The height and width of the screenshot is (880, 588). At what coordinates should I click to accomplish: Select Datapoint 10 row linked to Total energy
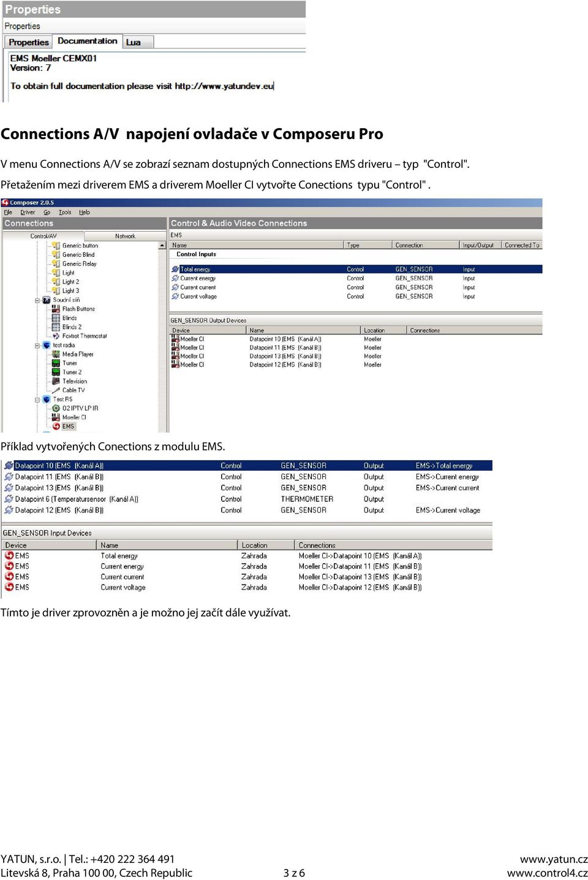247,466
